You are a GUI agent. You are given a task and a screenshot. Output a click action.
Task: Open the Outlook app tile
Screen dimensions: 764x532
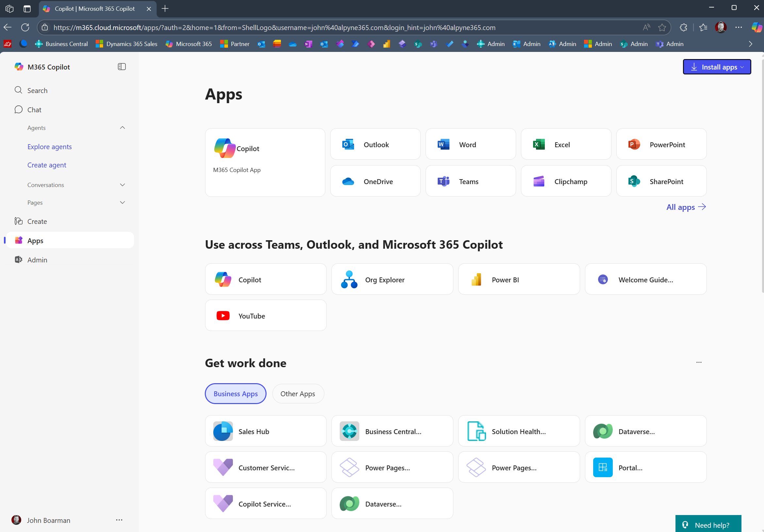point(375,144)
